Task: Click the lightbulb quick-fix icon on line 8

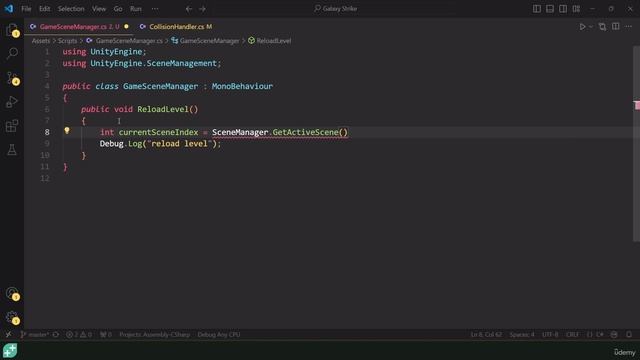Action: tap(67, 131)
